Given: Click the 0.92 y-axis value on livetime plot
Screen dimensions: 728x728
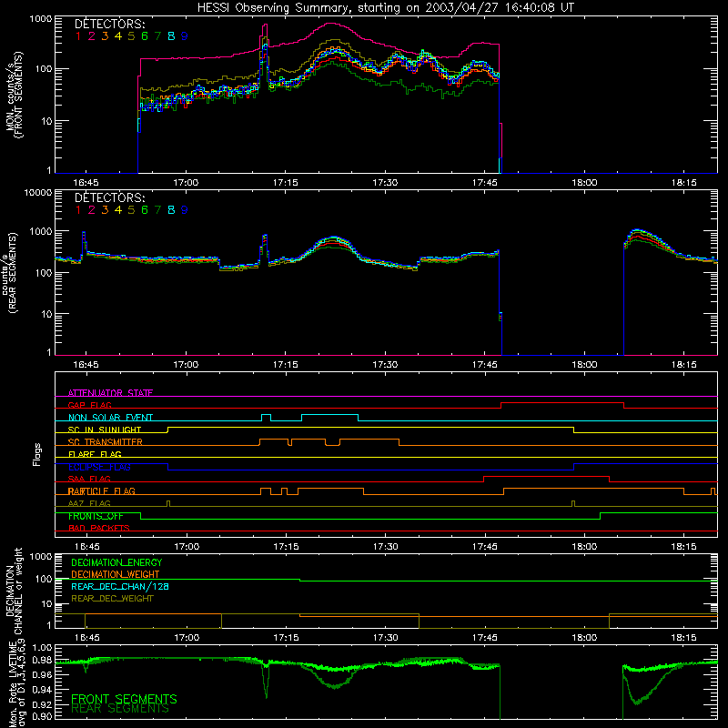Looking at the screenshot, I should (42, 703).
